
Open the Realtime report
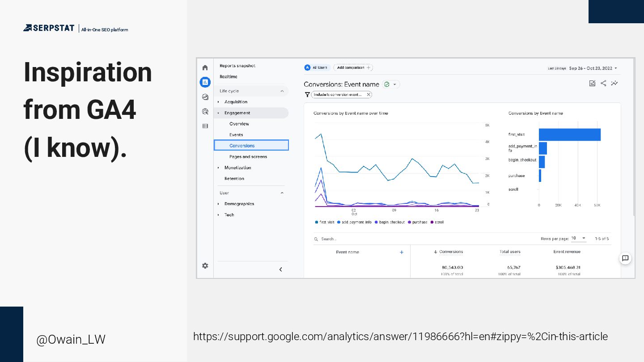tap(229, 77)
